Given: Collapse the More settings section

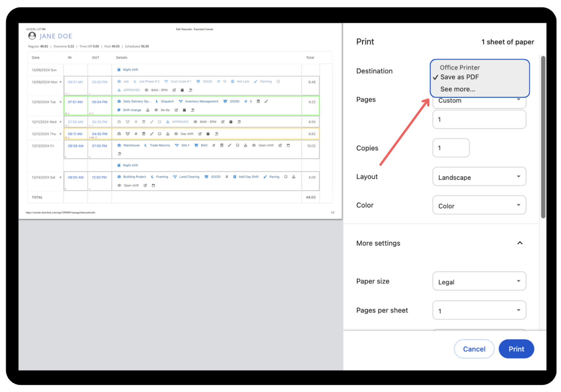Looking at the screenshot, I should [x=519, y=243].
